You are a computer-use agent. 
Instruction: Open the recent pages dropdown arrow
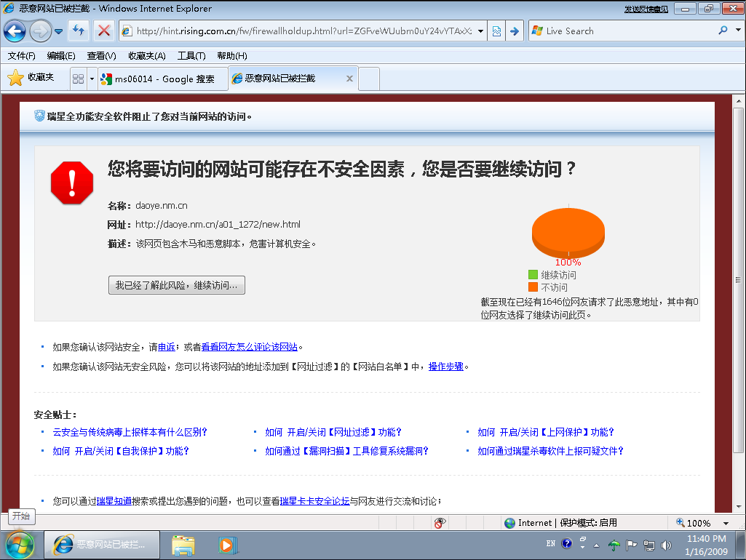coord(58,31)
